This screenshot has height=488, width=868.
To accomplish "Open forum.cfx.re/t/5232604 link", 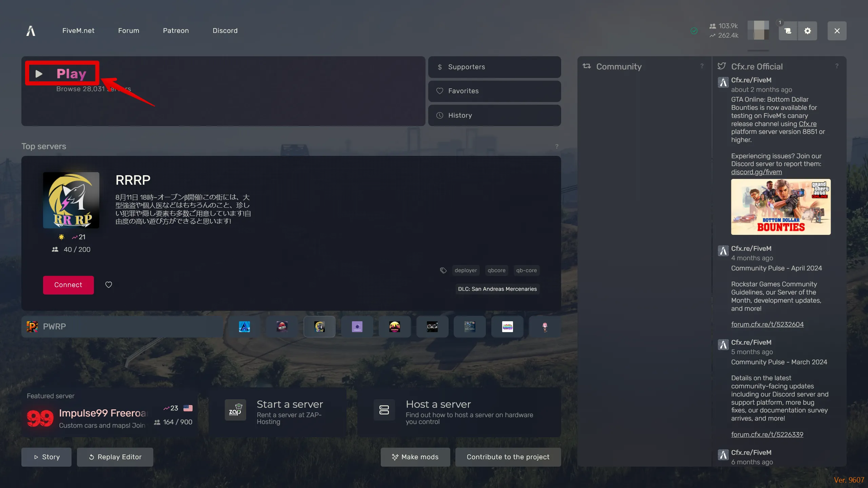I will [x=767, y=324].
